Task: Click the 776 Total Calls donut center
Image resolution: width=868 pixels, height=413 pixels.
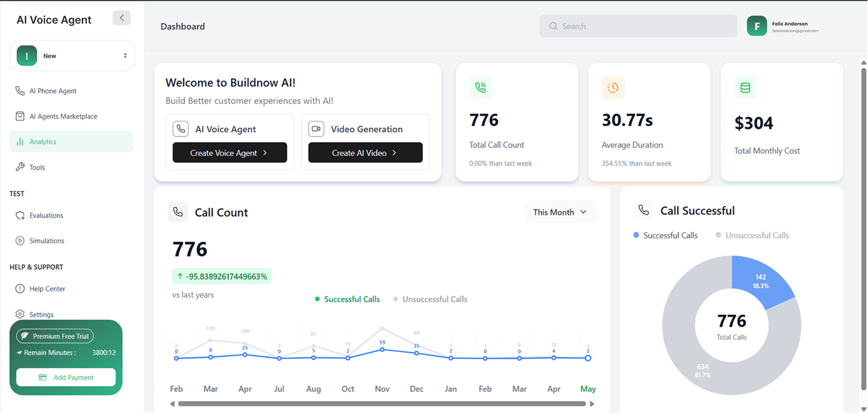Action: click(x=732, y=326)
